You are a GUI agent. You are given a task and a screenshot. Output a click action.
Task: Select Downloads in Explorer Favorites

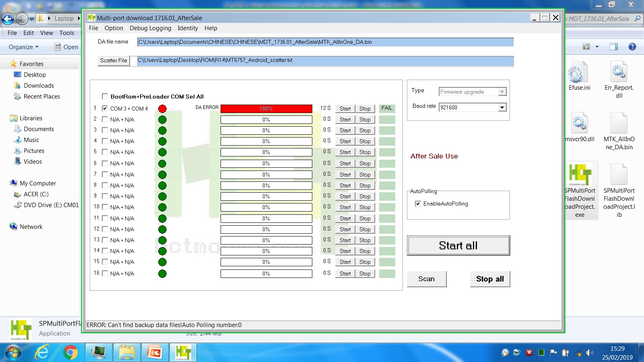click(x=39, y=85)
